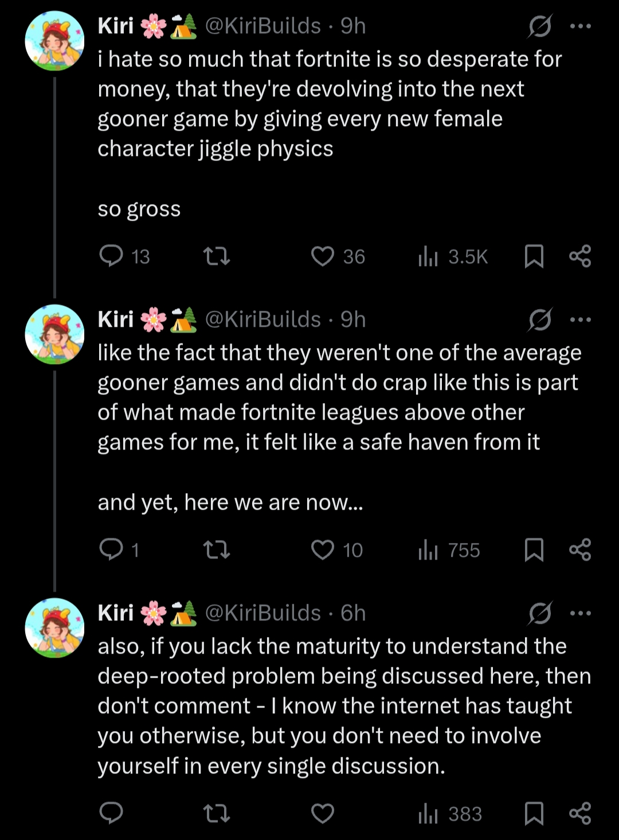
Task: Open @KiriBuilds handle on first tweet
Action: pyautogui.click(x=263, y=26)
